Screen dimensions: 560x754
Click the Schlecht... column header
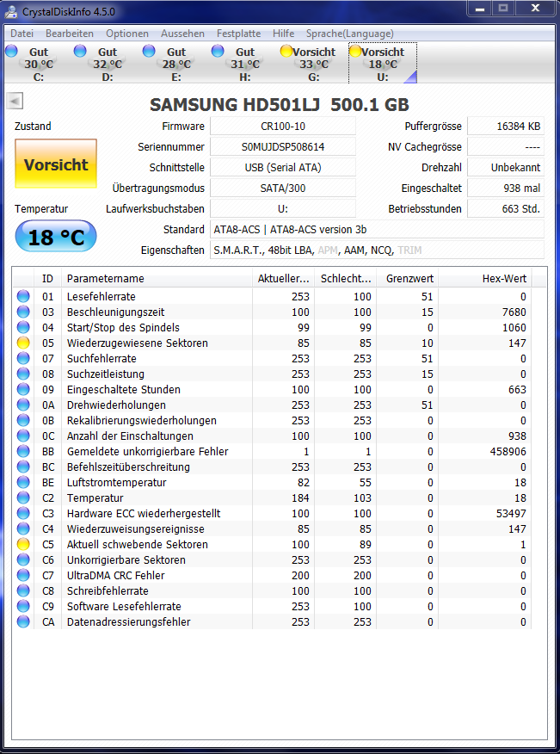346,278
